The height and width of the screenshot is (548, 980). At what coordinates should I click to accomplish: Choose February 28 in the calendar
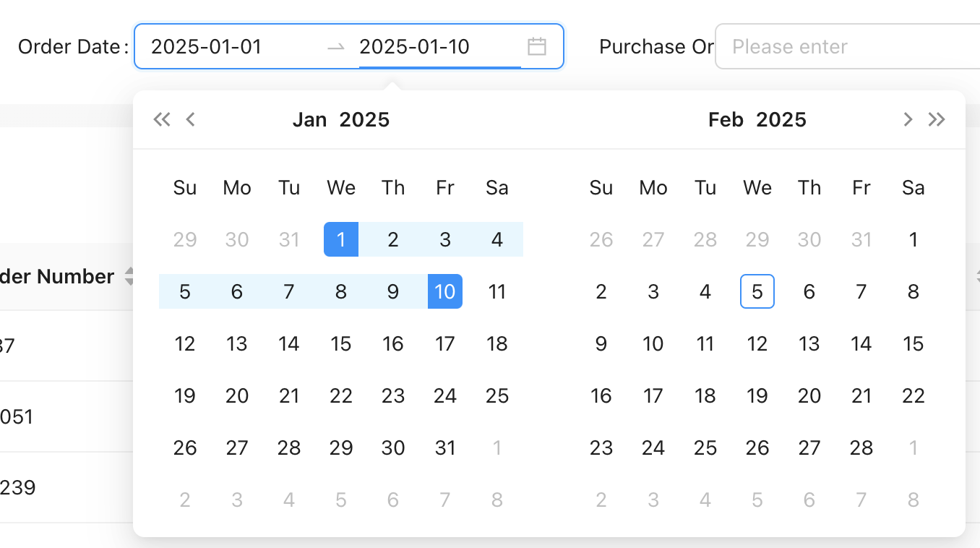(861, 448)
